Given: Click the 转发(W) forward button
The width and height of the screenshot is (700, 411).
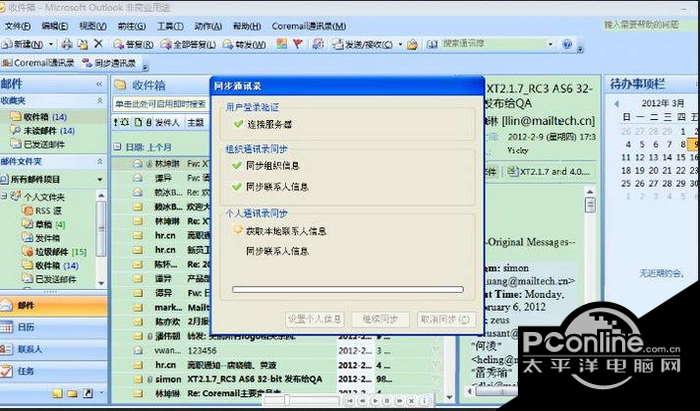Looking at the screenshot, I should (x=244, y=44).
